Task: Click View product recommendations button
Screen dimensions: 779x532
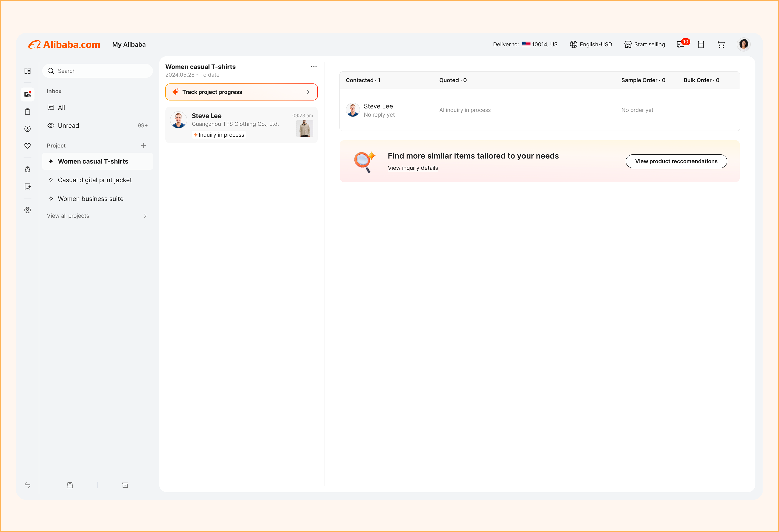Action: 676,161
